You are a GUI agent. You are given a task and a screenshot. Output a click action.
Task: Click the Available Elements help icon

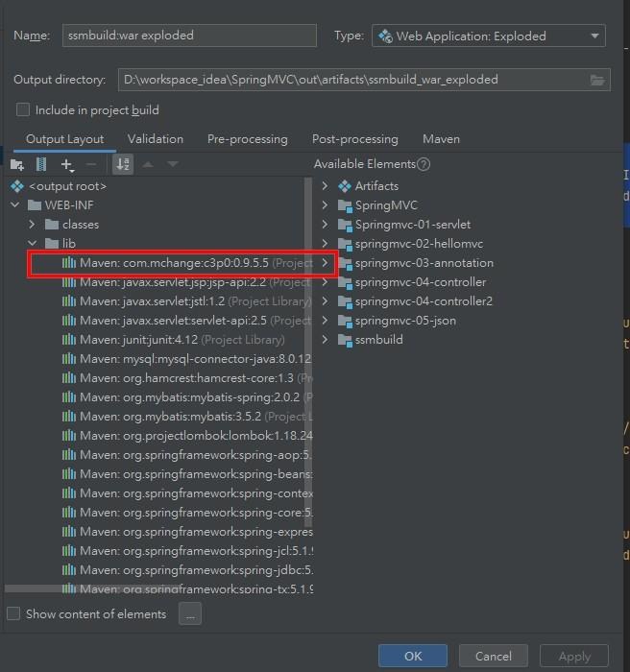424,164
